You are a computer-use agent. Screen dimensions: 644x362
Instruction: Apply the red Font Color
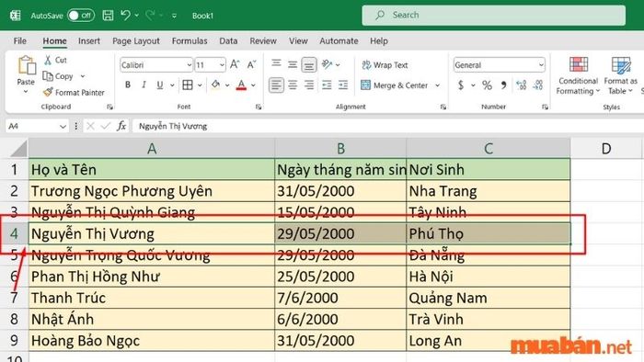pyautogui.click(x=241, y=85)
